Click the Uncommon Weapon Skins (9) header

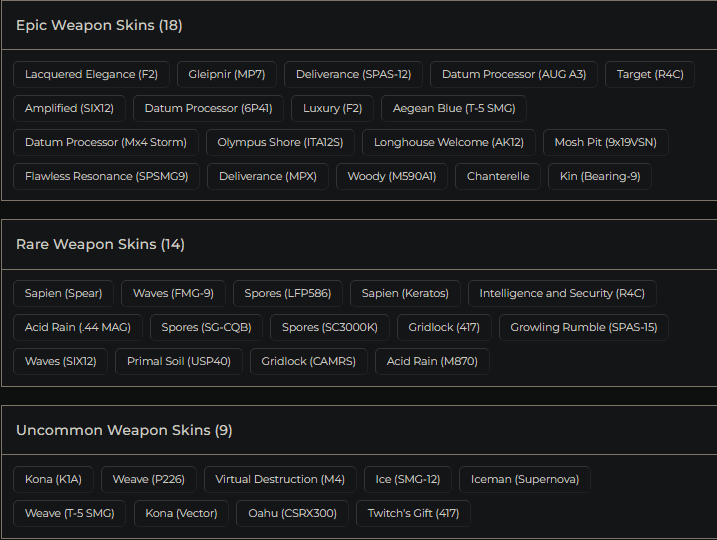tap(124, 430)
